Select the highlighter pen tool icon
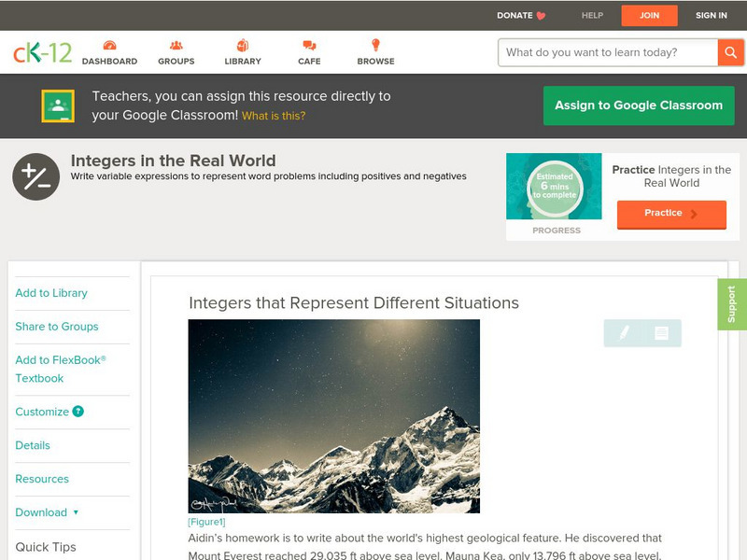Screen dimensions: 747x560 (x=624, y=332)
